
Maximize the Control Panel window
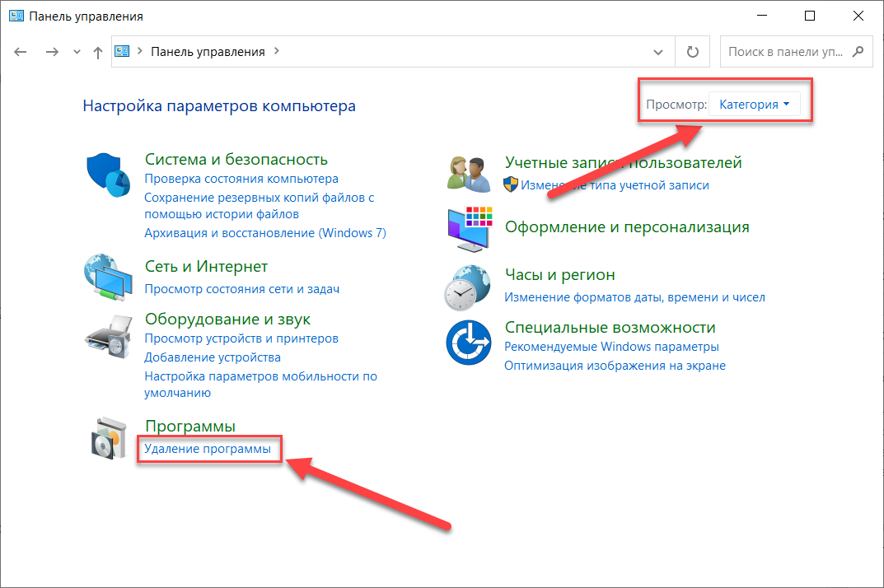coord(810,16)
